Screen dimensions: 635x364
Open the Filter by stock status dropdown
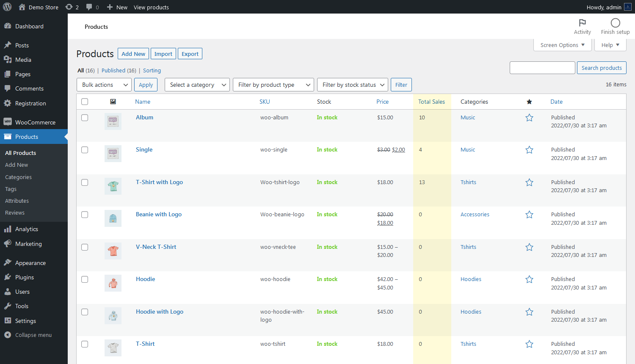click(x=352, y=85)
